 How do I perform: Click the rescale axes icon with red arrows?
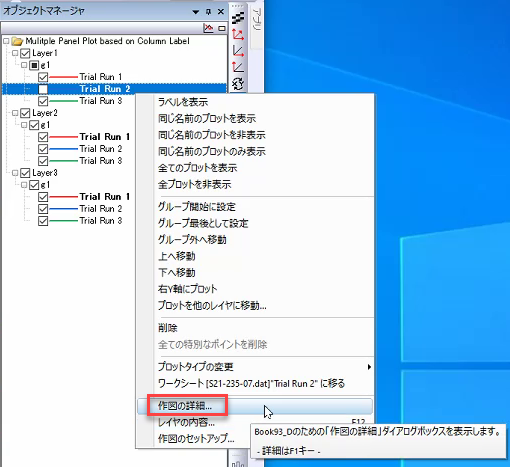238,35
